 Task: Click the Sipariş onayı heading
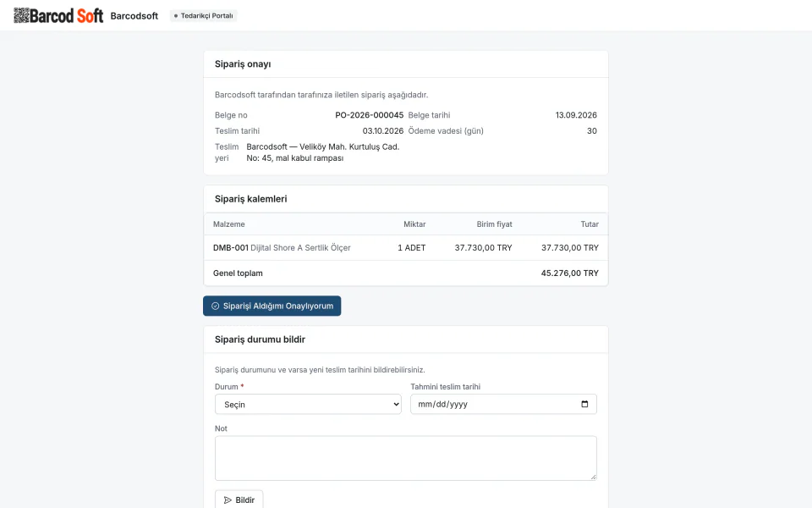[243, 64]
